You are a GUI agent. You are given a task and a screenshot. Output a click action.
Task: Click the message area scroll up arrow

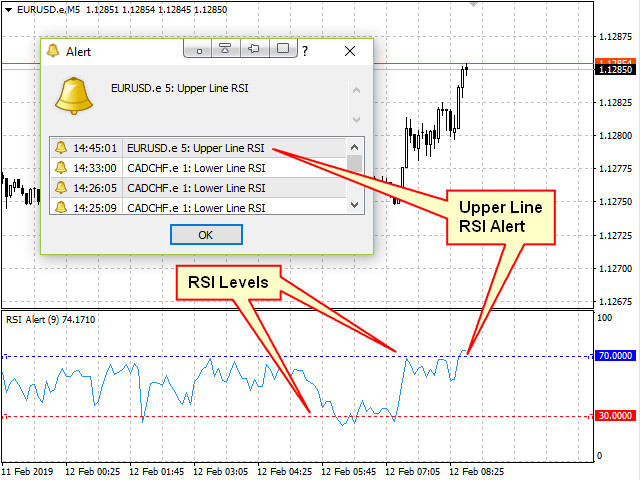pyautogui.click(x=356, y=90)
